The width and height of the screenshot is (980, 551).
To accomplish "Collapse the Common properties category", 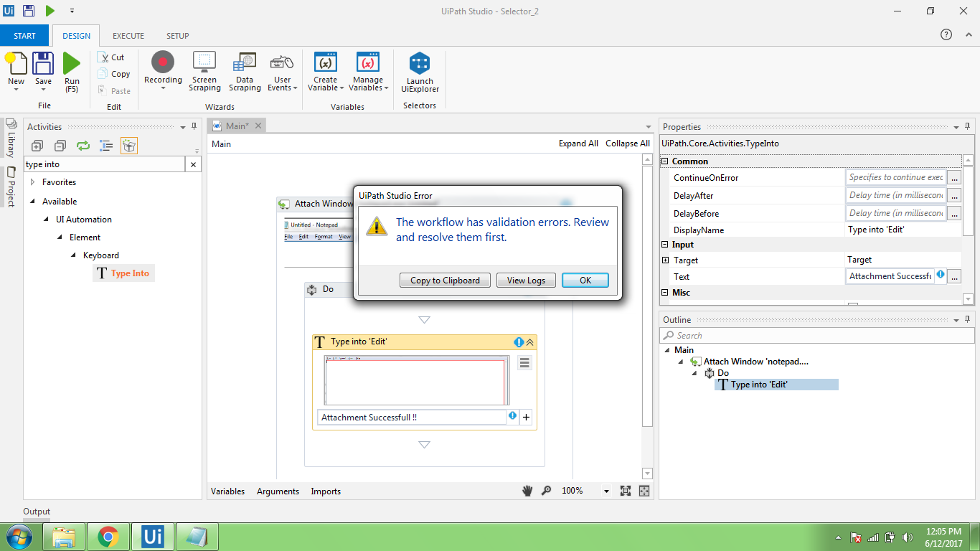I will [664, 161].
